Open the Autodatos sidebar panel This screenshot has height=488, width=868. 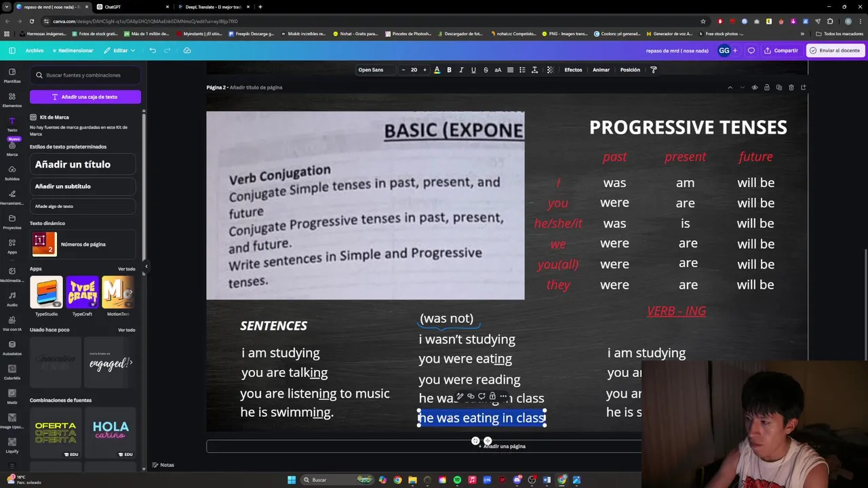click(x=12, y=348)
